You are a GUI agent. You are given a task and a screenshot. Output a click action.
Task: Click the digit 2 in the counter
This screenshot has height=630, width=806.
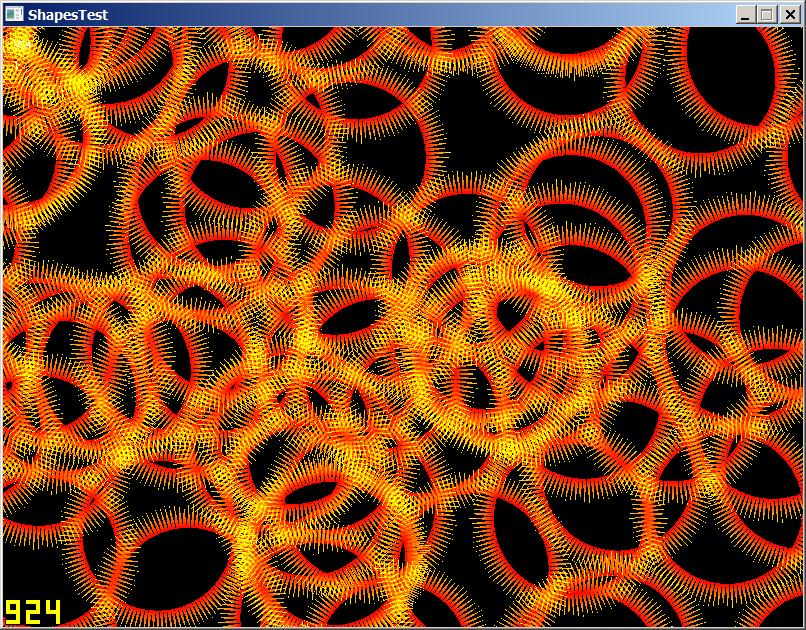33,612
